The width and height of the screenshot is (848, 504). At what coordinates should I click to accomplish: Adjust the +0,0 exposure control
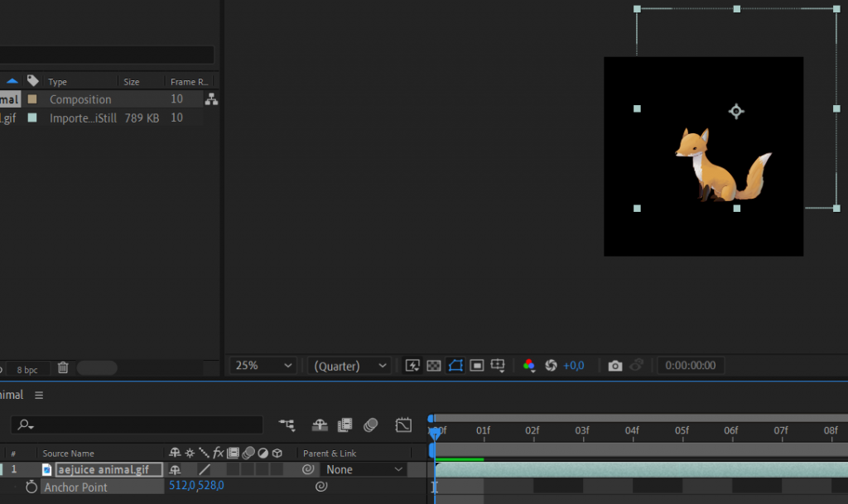[x=576, y=365]
